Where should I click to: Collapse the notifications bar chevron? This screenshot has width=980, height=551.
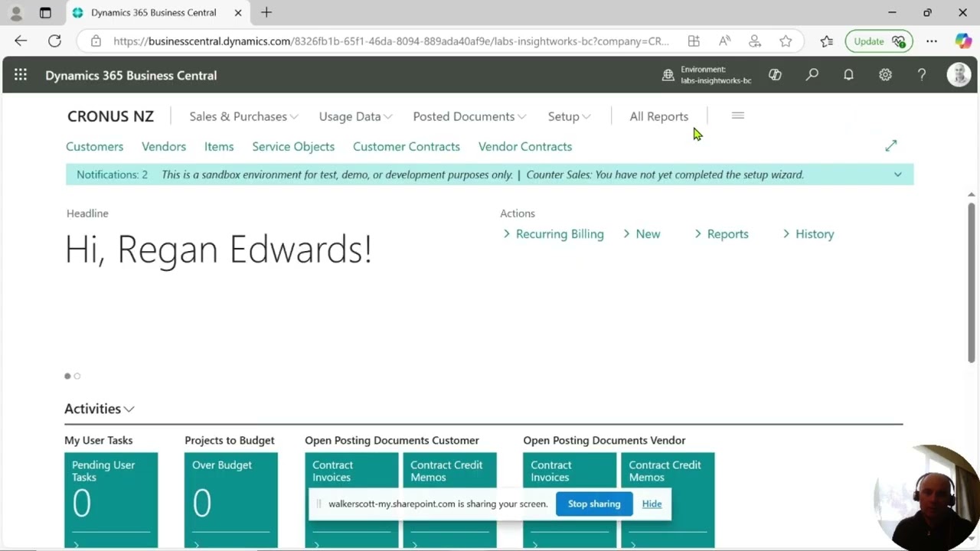coord(897,174)
